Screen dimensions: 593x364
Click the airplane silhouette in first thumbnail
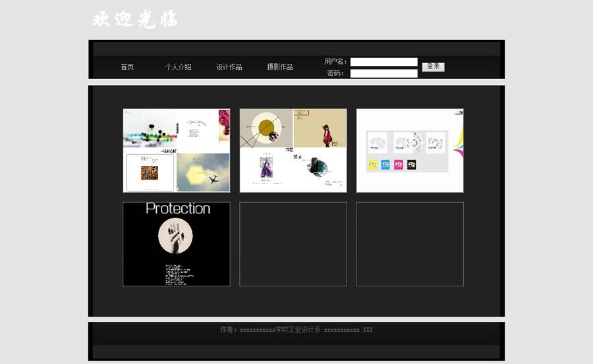[213, 178]
